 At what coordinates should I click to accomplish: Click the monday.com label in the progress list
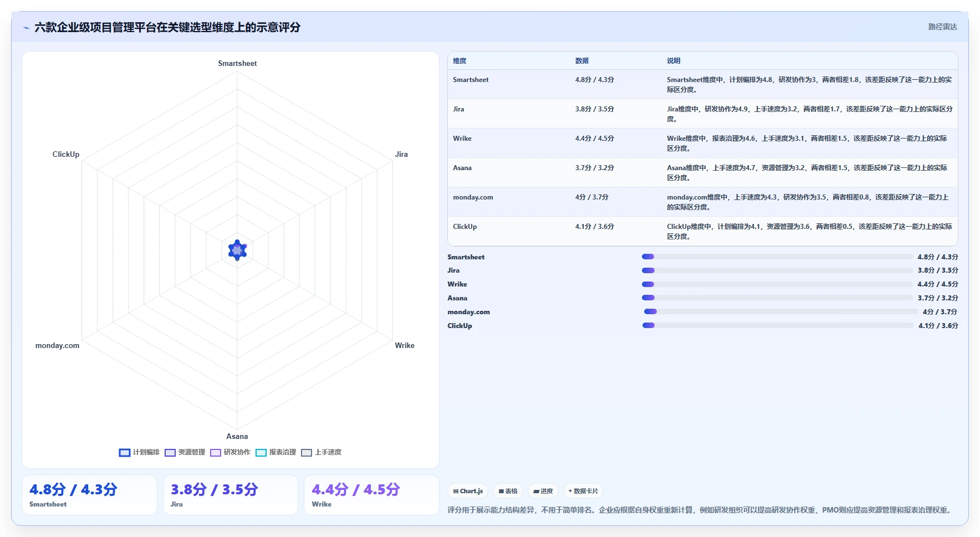click(469, 312)
